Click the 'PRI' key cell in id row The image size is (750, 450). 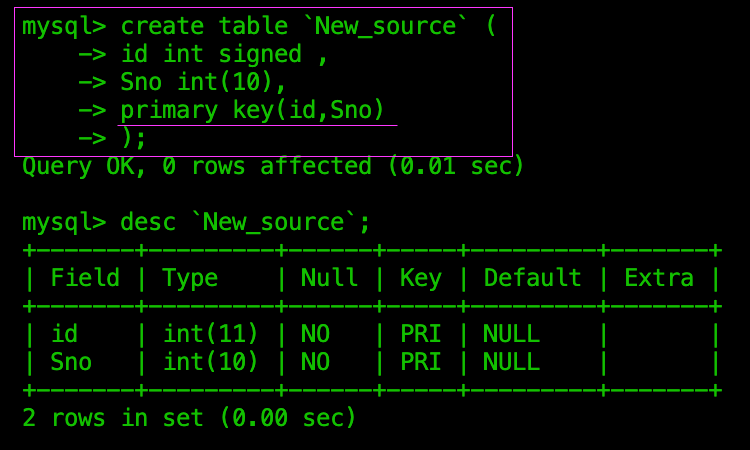point(420,333)
